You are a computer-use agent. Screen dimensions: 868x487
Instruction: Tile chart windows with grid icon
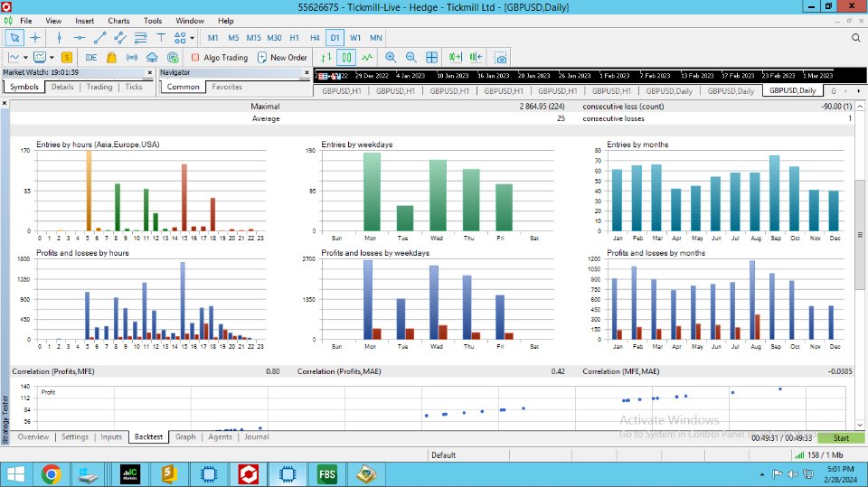coord(432,58)
